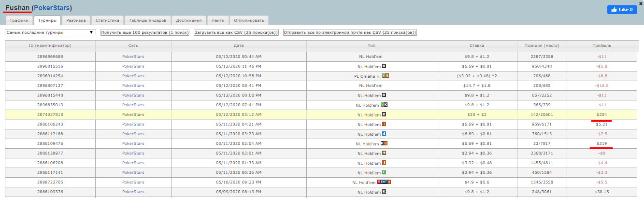Click 'Загрузить все как CSV' button
This screenshot has width=644, height=198.
coord(236,32)
